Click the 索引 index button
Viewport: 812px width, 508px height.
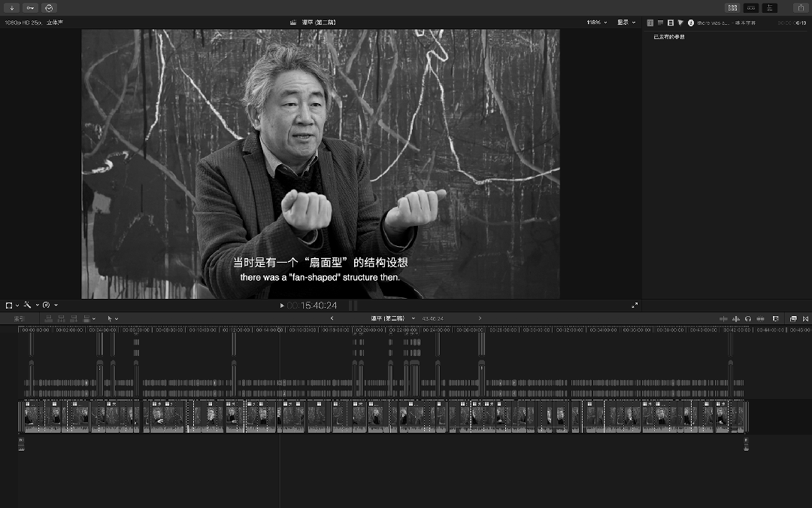click(18, 318)
